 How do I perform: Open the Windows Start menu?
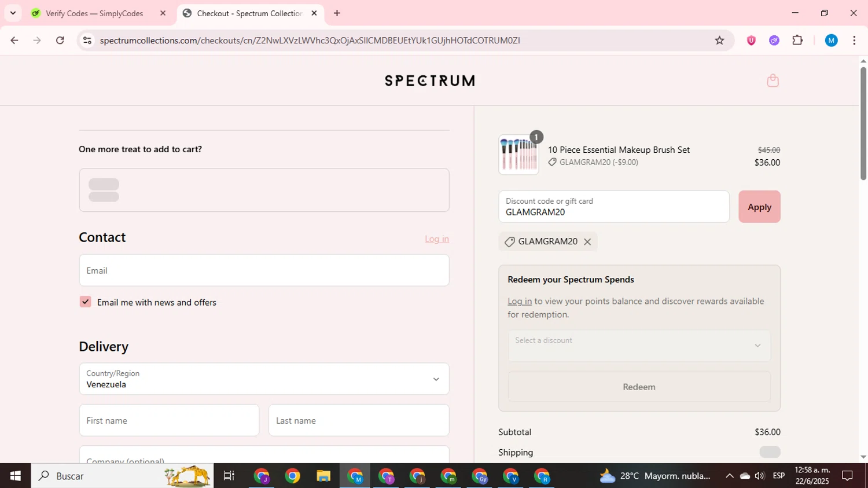15,476
